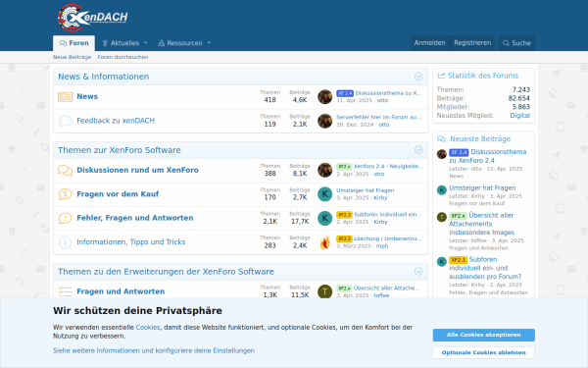The width and height of the screenshot is (588, 368).
Task: Click the Fehler, Fragen und Antworten exclamation icon
Action: [65, 218]
